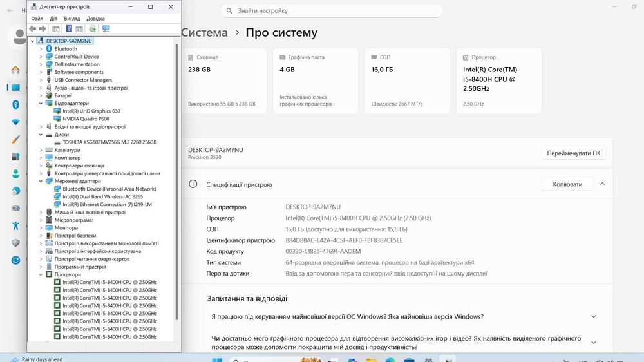Click the monitor icon at the toolbar's right end

pyautogui.click(x=106, y=29)
